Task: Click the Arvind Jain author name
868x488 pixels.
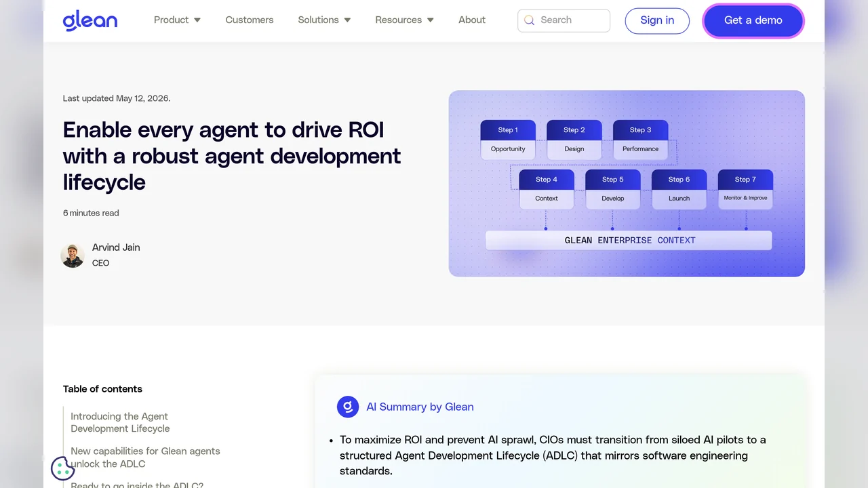Action: 116,247
